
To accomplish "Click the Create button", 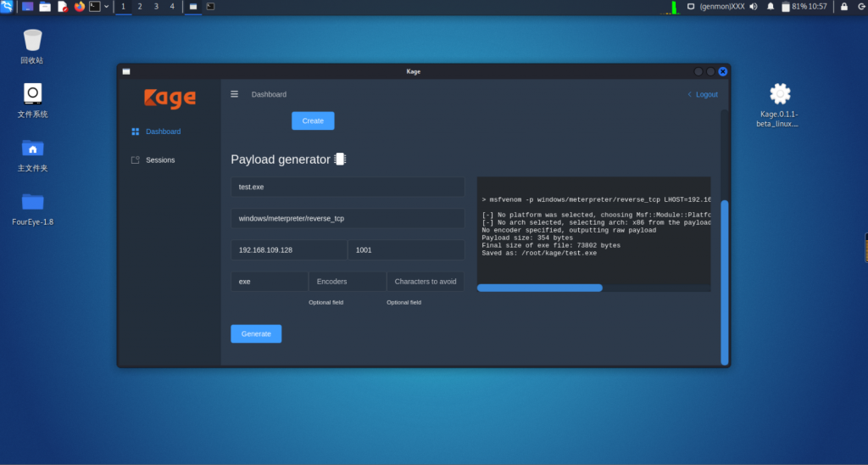I will coord(313,120).
